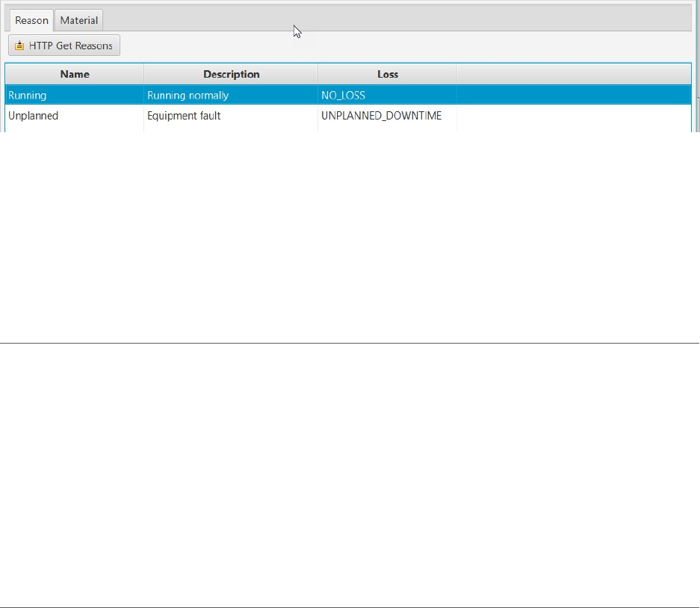Sort by the Description column header
The width and height of the screenshot is (700, 608).
231,74
